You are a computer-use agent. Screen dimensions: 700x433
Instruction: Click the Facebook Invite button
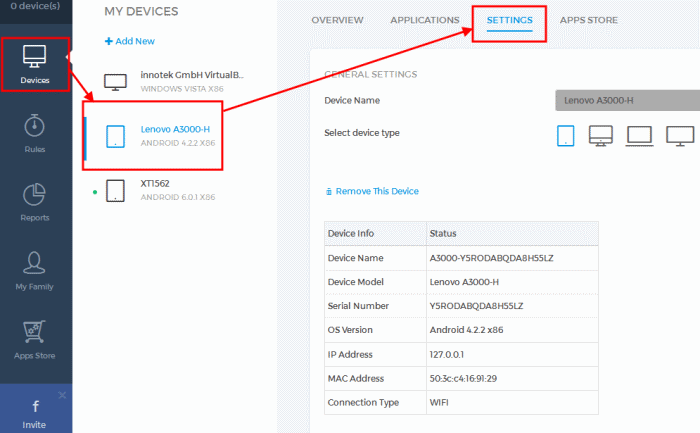[x=34, y=414]
